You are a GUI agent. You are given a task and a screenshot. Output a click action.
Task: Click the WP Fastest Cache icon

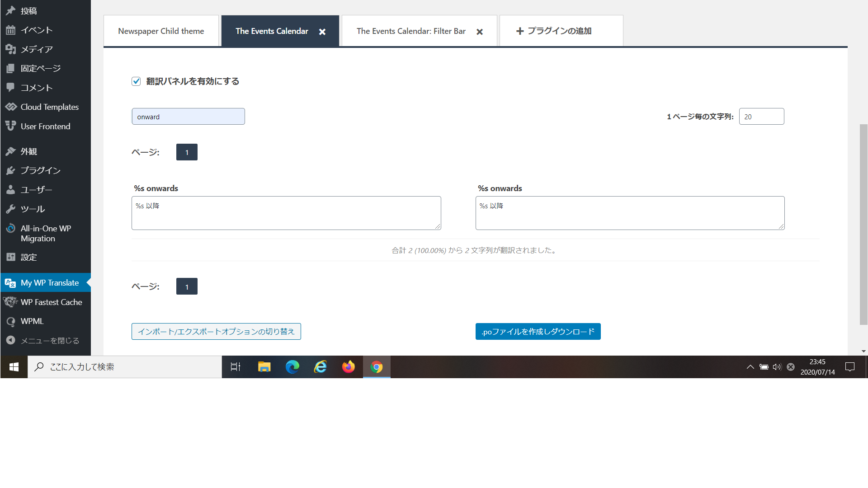tap(10, 301)
